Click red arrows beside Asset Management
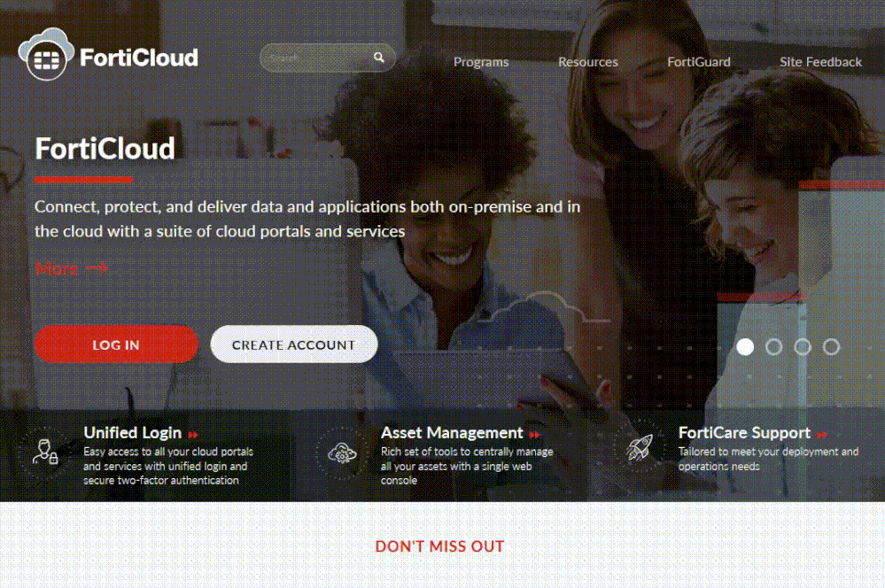This screenshot has width=885, height=588. (x=534, y=435)
